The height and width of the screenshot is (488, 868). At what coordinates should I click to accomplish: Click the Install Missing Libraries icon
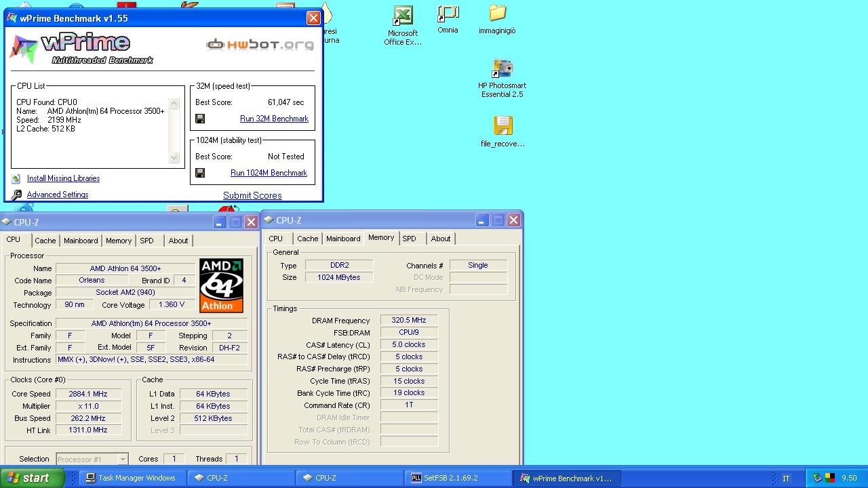pos(16,179)
